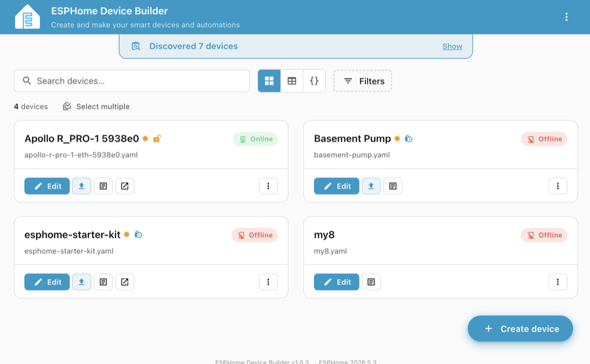The width and height of the screenshot is (590, 364).
Task: Click the apollo-r-pro-1-eth-5938e0.yaml filename
Action: click(81, 155)
